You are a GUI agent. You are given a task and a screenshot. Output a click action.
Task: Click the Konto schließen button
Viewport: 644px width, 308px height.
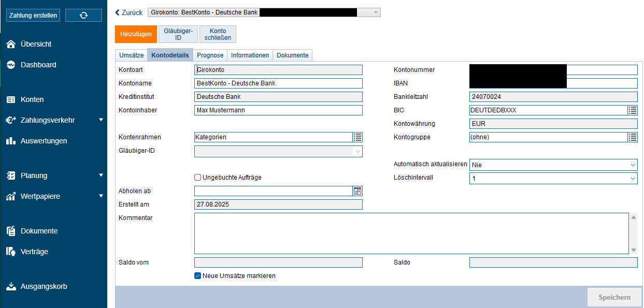[218, 34]
